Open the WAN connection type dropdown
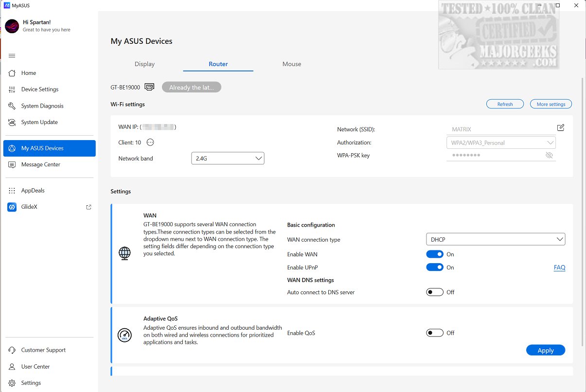Screen dimensions: 586x392 coord(495,239)
